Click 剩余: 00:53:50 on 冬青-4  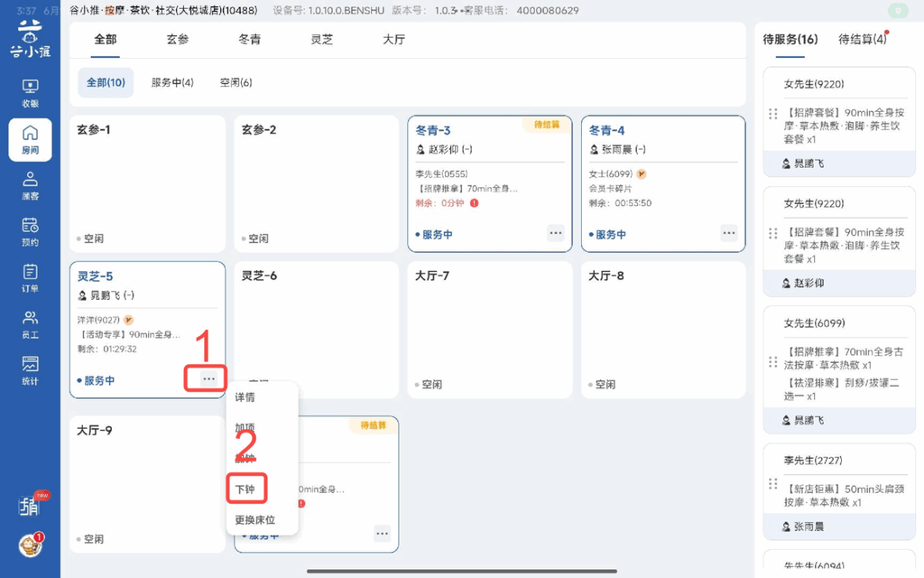621,203
